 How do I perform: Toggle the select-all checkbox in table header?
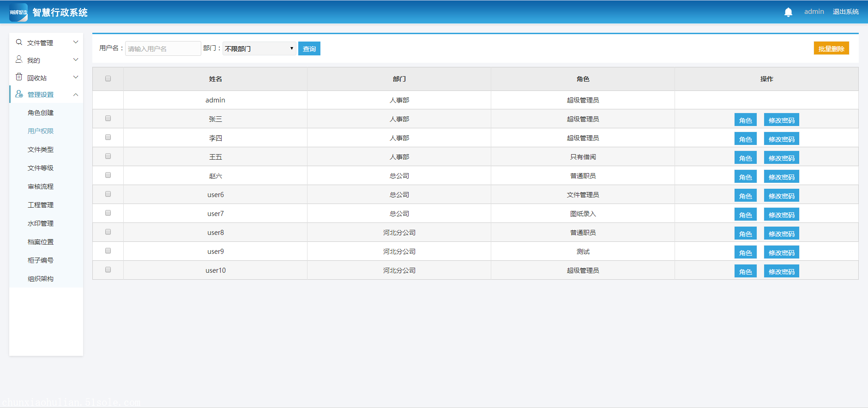(108, 78)
